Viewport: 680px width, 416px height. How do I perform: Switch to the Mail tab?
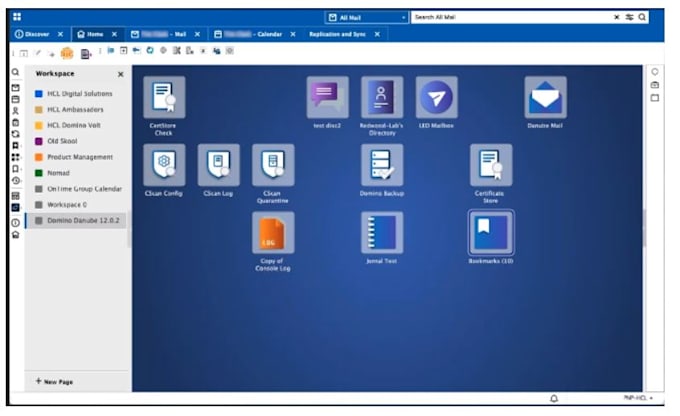pyautogui.click(x=159, y=34)
